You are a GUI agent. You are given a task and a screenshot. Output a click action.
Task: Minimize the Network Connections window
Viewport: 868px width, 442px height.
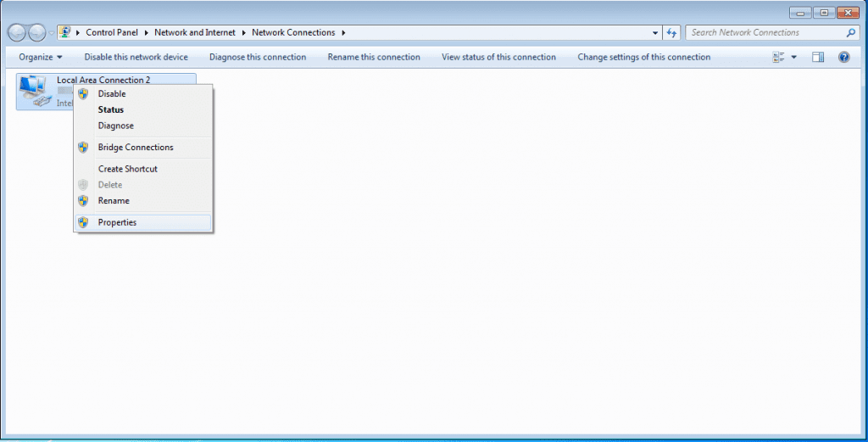[x=800, y=13]
